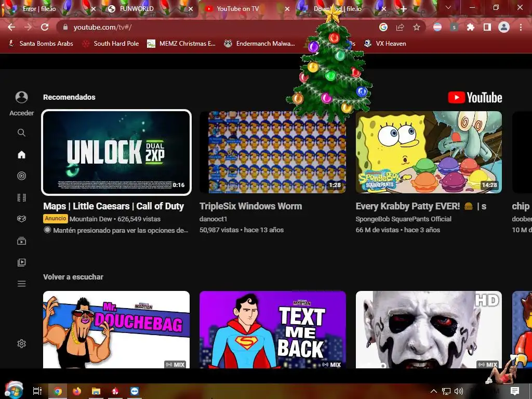Open File Explorer from the taskbar
The width and height of the screenshot is (532, 399).
(x=96, y=391)
